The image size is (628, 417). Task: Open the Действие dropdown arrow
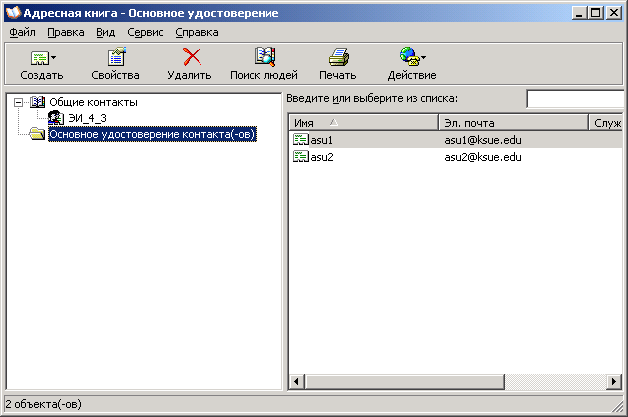click(x=423, y=57)
